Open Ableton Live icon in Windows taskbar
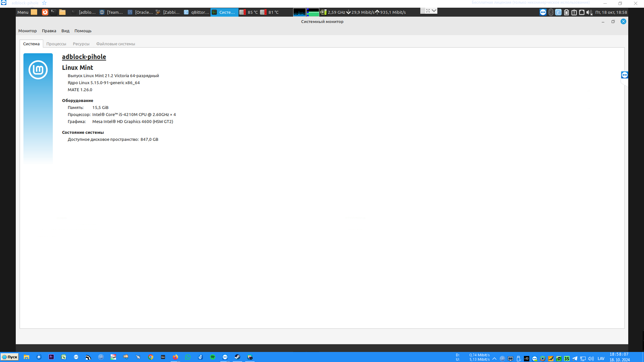 163,357
